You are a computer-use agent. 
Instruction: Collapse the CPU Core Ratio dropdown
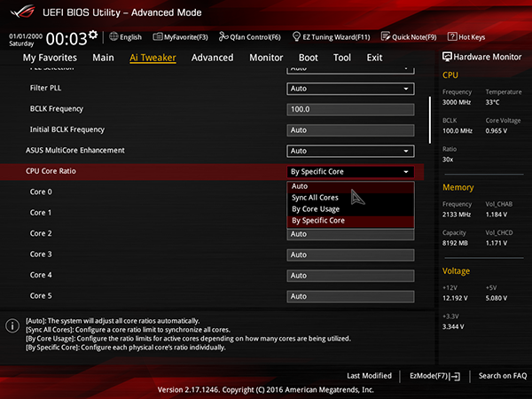click(x=350, y=172)
